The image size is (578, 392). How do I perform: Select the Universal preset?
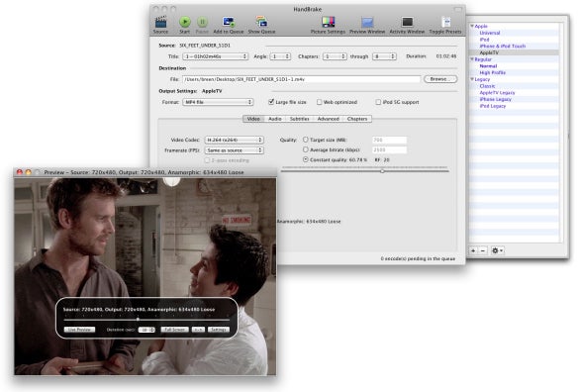pyautogui.click(x=490, y=33)
